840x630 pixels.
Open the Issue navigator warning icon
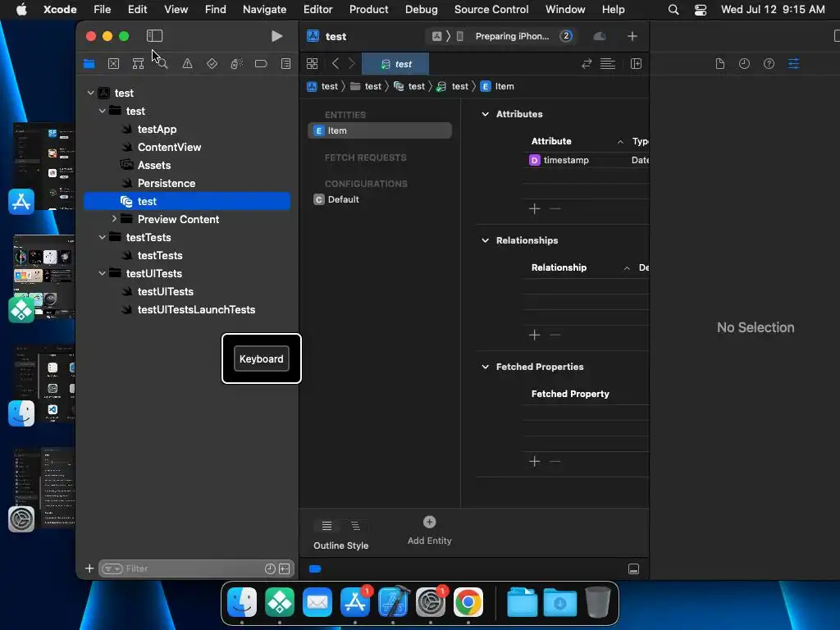coord(187,64)
